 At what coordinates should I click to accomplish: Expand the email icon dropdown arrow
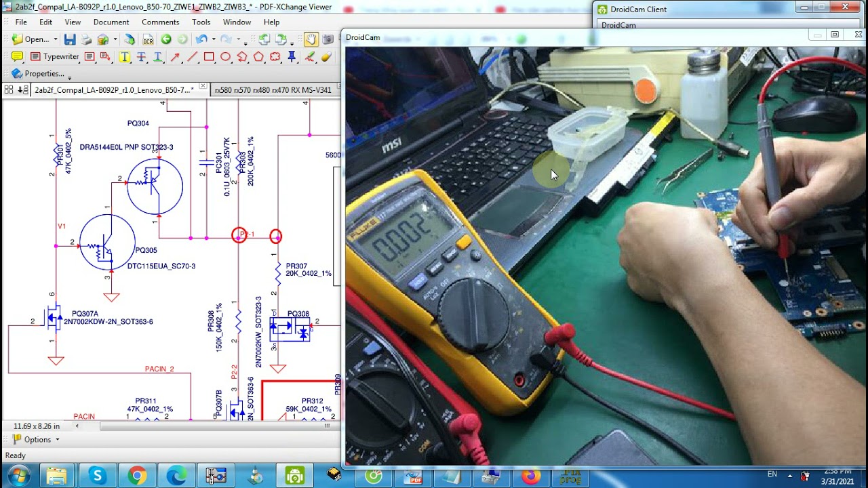[115, 39]
